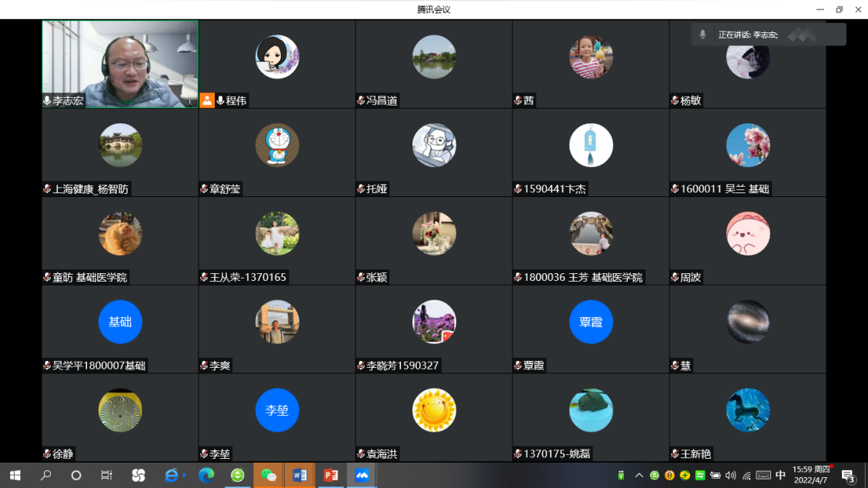This screenshot has width=868, height=488.
Task: Click the 基础 avatar of 吴学平1800007基础
Action: [120, 322]
